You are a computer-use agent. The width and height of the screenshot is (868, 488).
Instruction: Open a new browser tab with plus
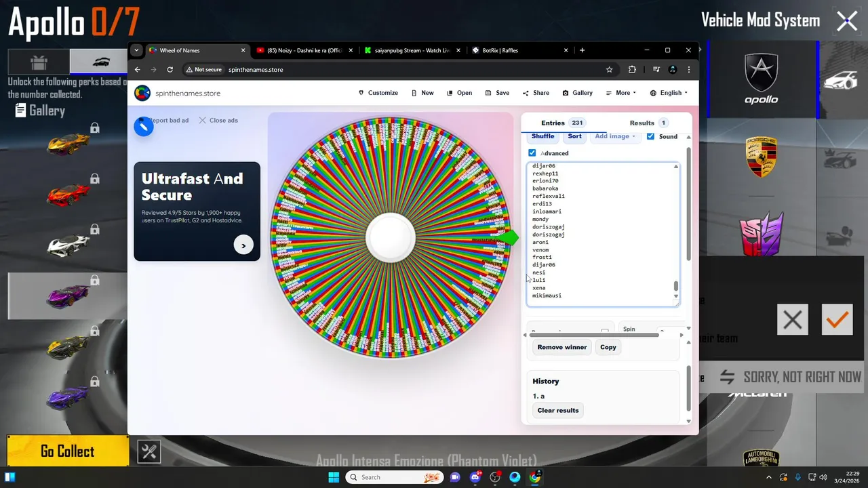click(582, 50)
